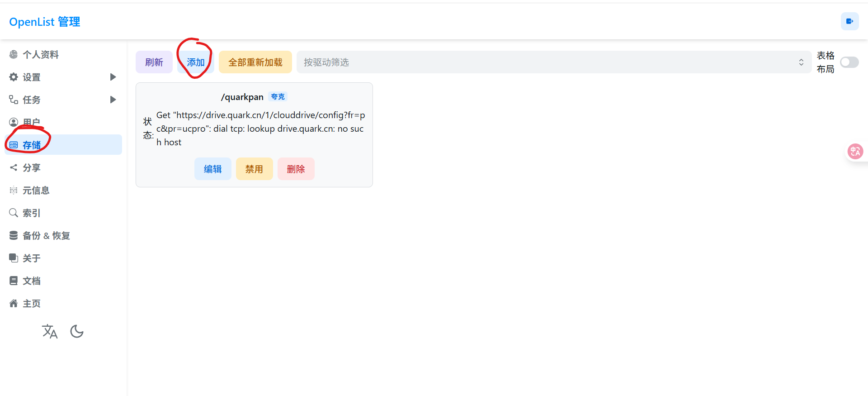Open the language switcher icon

pyautogui.click(x=50, y=331)
